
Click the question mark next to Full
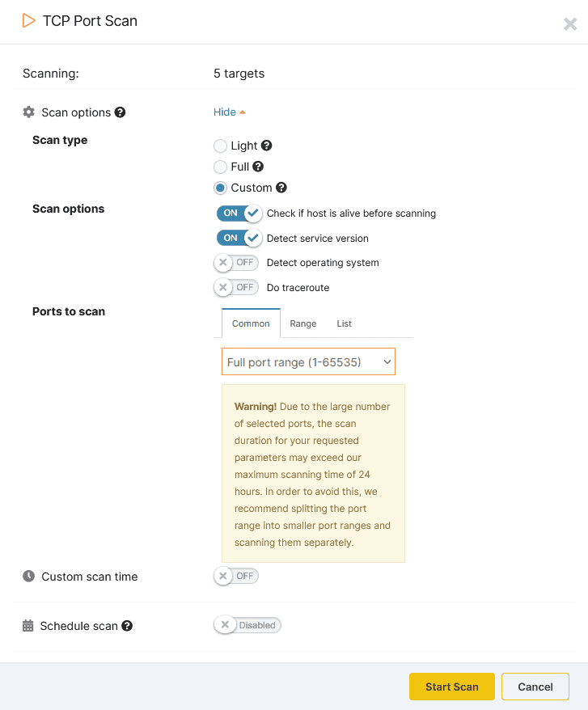[256, 167]
